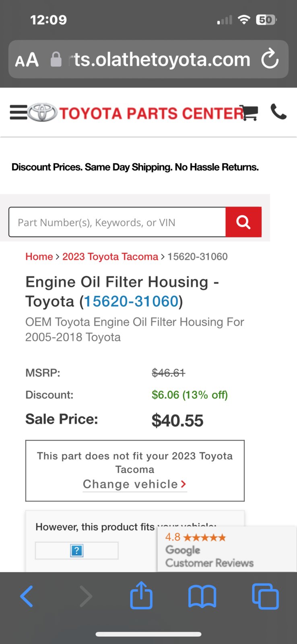Click the red search magnifier button
Viewport: 297px width, 644px height.
(243, 222)
